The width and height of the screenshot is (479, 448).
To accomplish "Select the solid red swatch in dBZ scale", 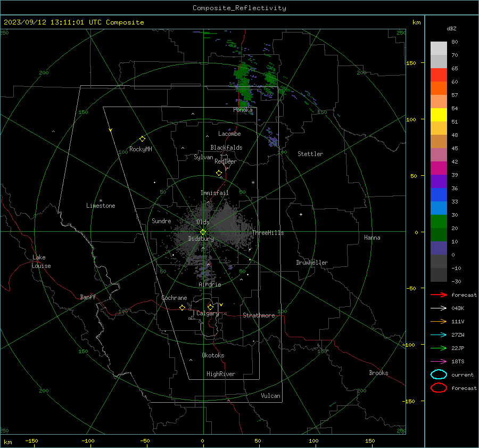I will coord(439,75).
